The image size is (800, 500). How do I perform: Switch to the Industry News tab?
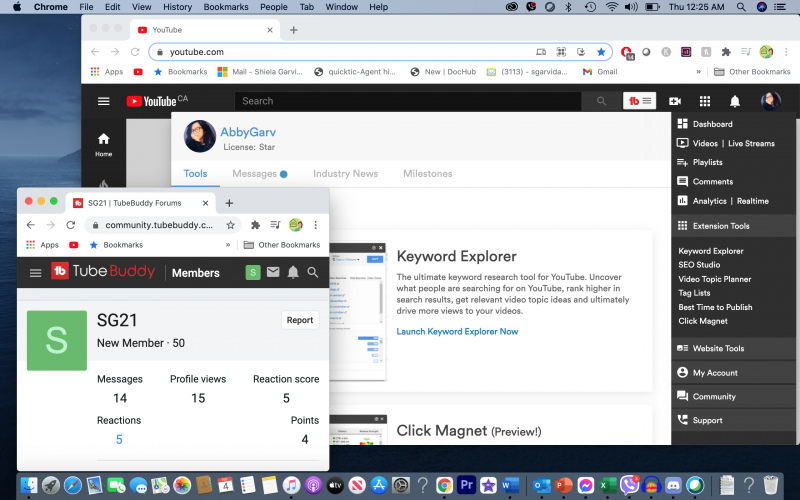coord(345,173)
